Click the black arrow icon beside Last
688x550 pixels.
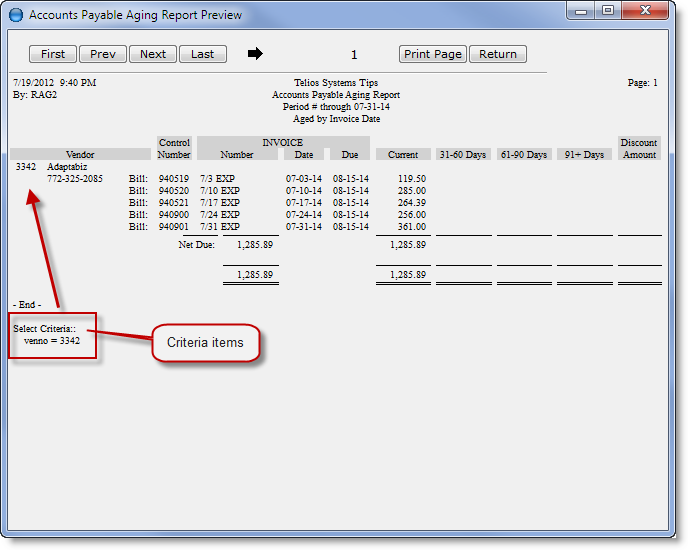[x=255, y=54]
